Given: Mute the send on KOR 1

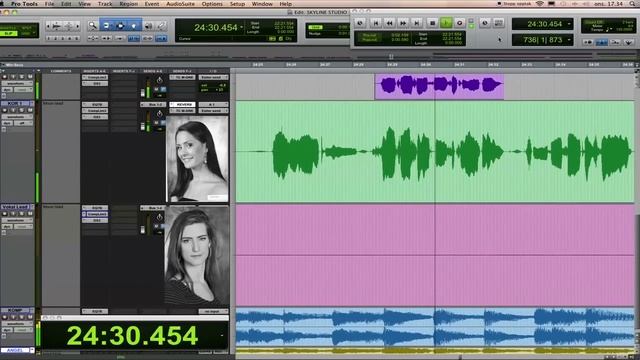Looking at the screenshot, I should [x=156, y=123].
